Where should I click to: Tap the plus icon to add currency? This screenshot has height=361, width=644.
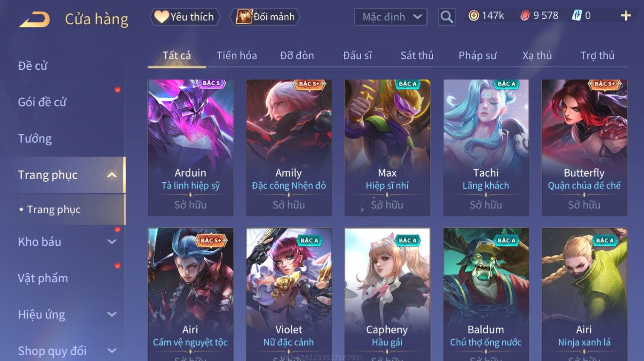coord(626,16)
